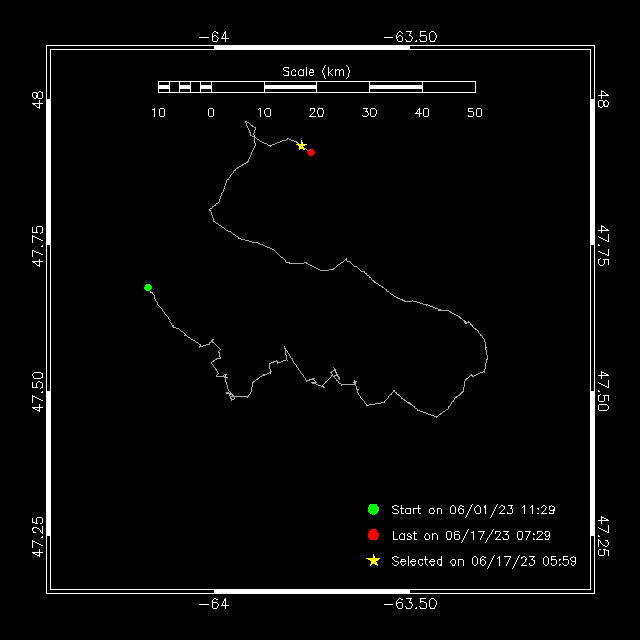Click the legend text "Last on 06/17/23 07:29"
640x640 pixels.
pos(471,536)
